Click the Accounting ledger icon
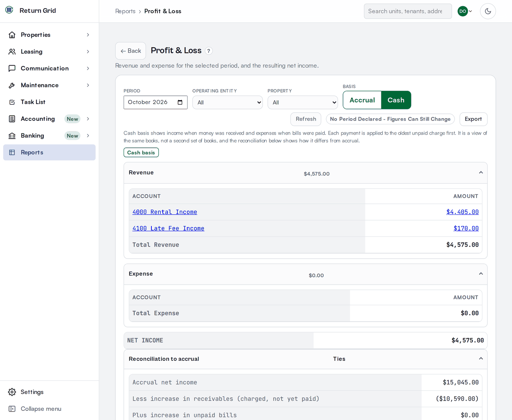Screen dimensions: 512x420 click(x=12, y=119)
